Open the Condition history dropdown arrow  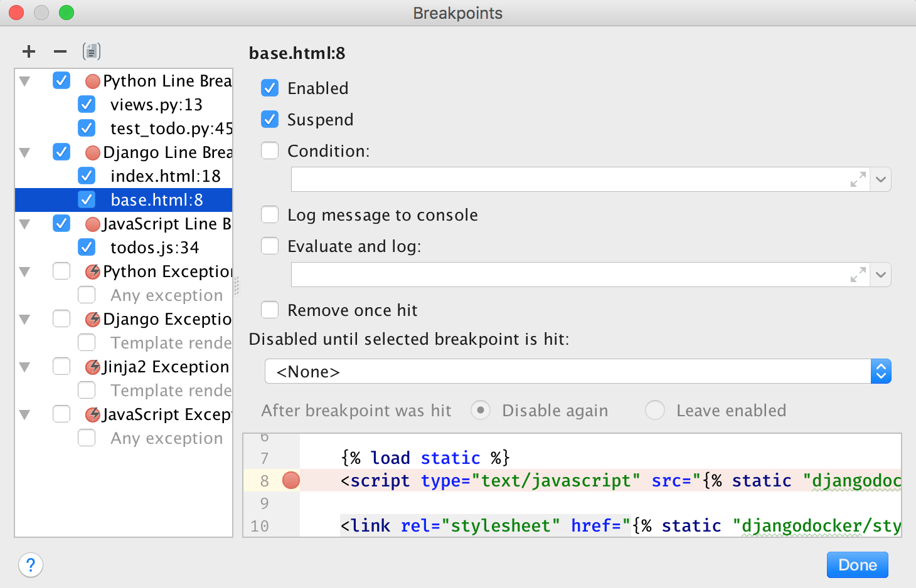click(881, 180)
